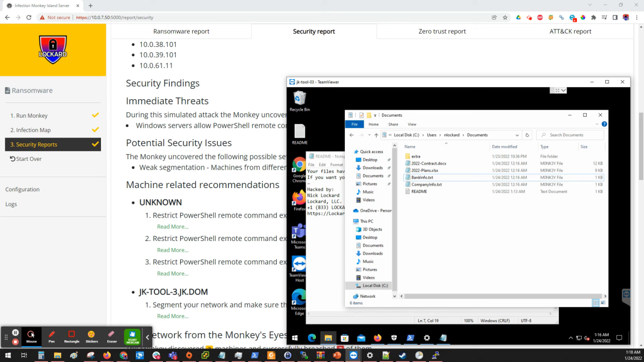This screenshot has width=644, height=362.
Task: Go to Run Monkey step in sidebar
Action: (53, 116)
